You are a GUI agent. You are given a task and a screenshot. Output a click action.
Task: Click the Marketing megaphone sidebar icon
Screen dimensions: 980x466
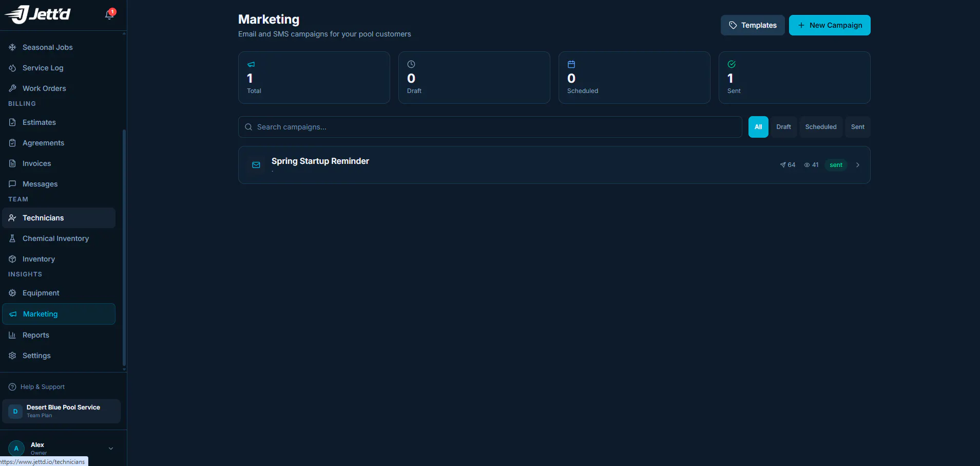coord(13,314)
